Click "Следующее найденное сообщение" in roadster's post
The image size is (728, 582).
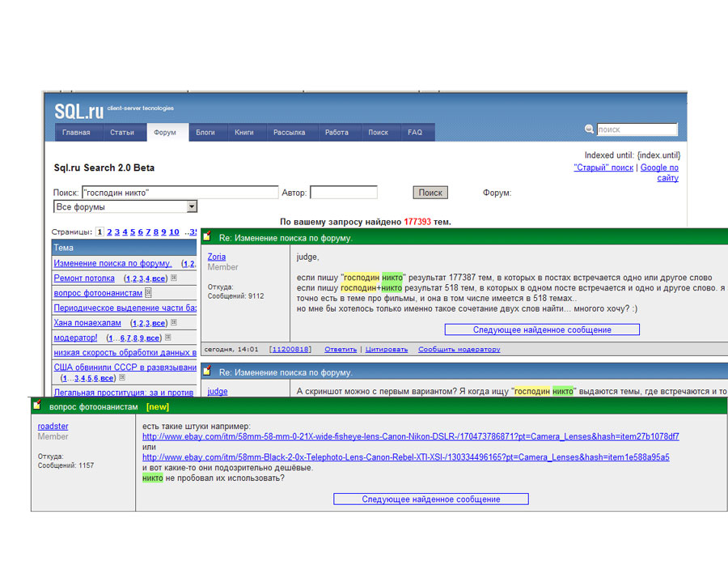(430, 499)
